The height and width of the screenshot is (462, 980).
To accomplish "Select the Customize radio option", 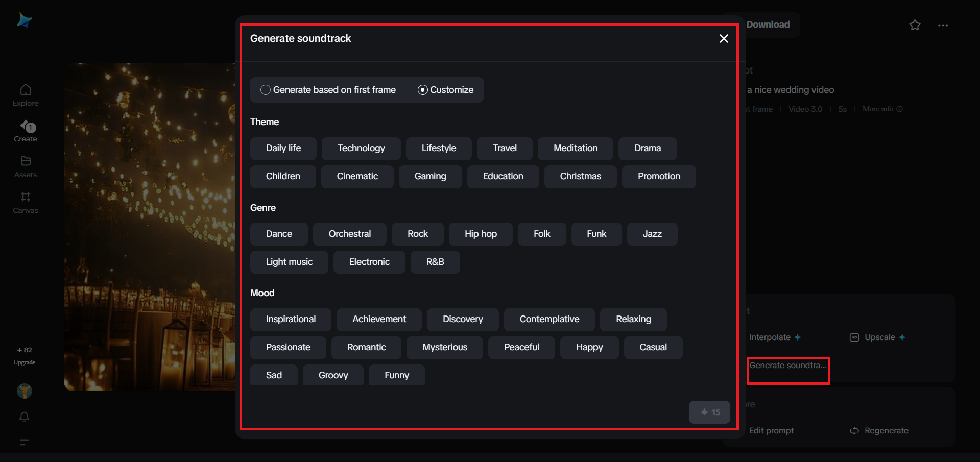I will (423, 90).
